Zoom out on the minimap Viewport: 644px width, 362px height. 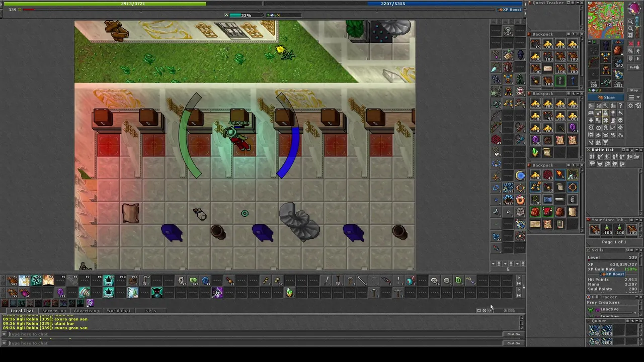(x=630, y=21)
